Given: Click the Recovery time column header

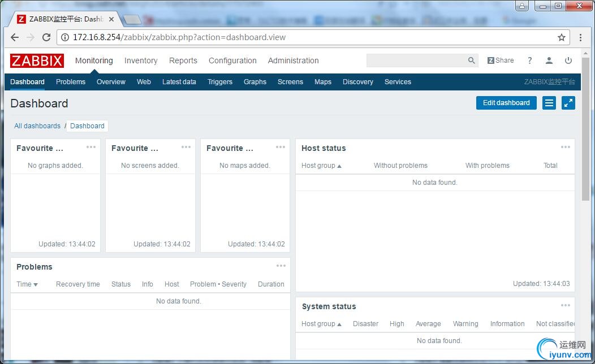Looking at the screenshot, I should [78, 284].
